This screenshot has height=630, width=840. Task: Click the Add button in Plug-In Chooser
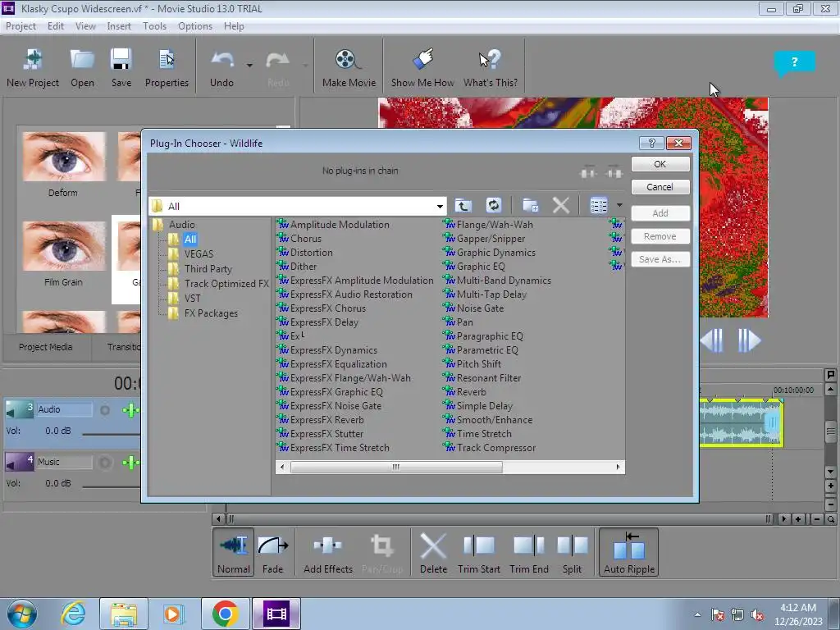coord(660,213)
